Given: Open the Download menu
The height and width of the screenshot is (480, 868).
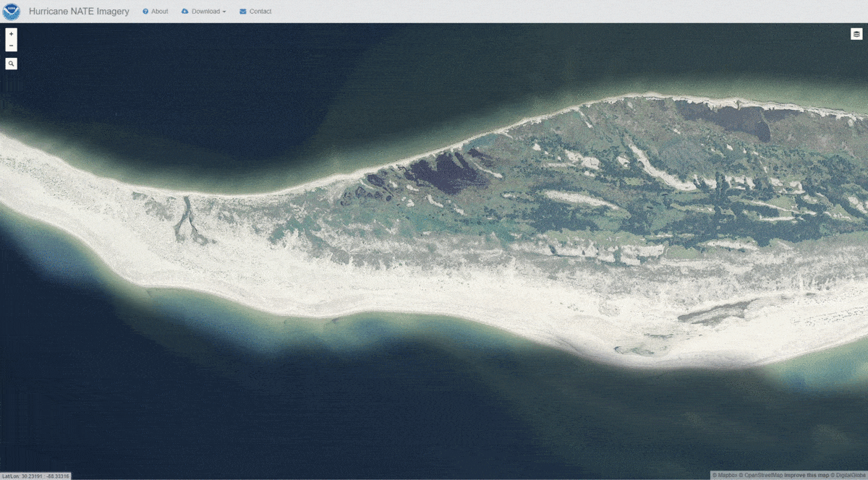Looking at the screenshot, I should (x=205, y=12).
